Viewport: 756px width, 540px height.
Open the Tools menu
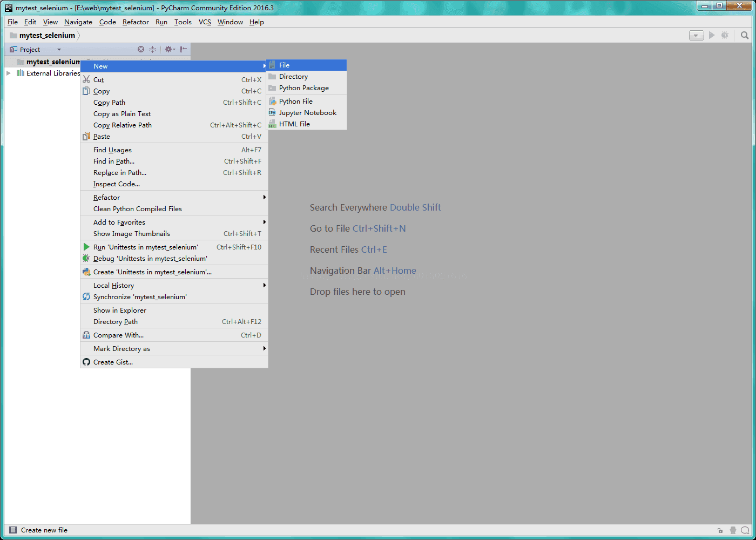183,22
